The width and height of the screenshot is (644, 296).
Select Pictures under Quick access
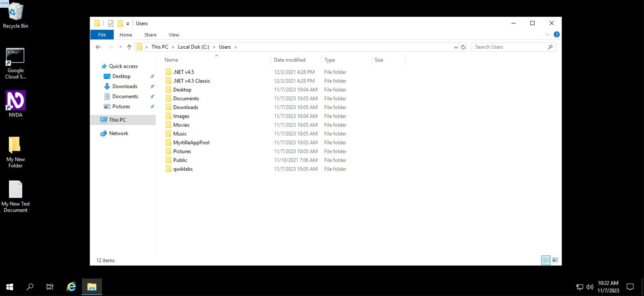121,107
